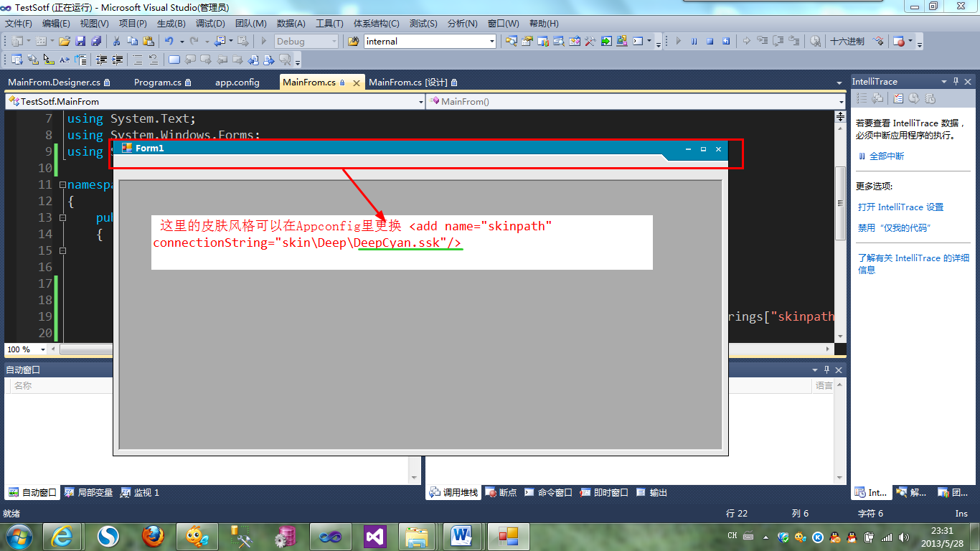Select the 命令窗口 bottom tab
This screenshot has height=551, width=980.
click(x=548, y=493)
